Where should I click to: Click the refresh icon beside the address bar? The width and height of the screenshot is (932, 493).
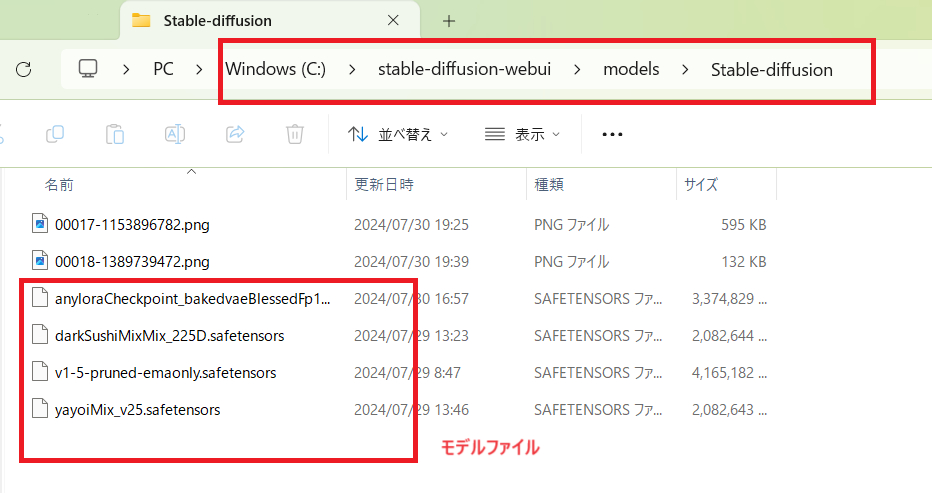coord(24,70)
